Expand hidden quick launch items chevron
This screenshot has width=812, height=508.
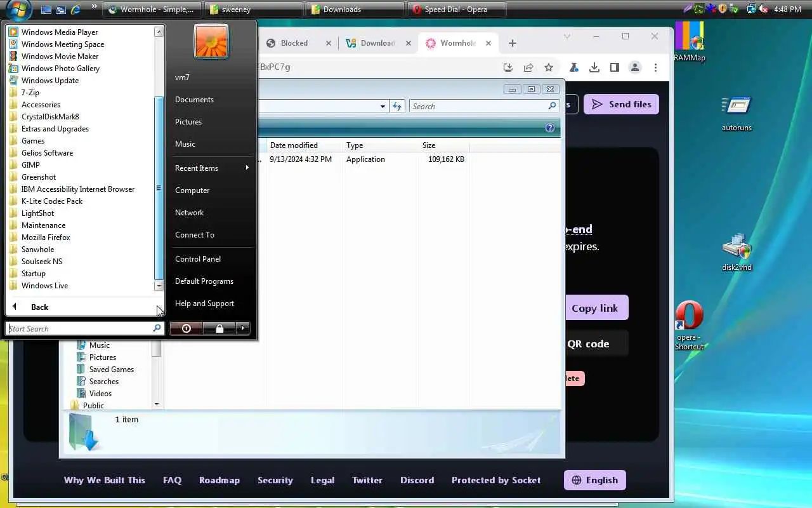tap(95, 8)
